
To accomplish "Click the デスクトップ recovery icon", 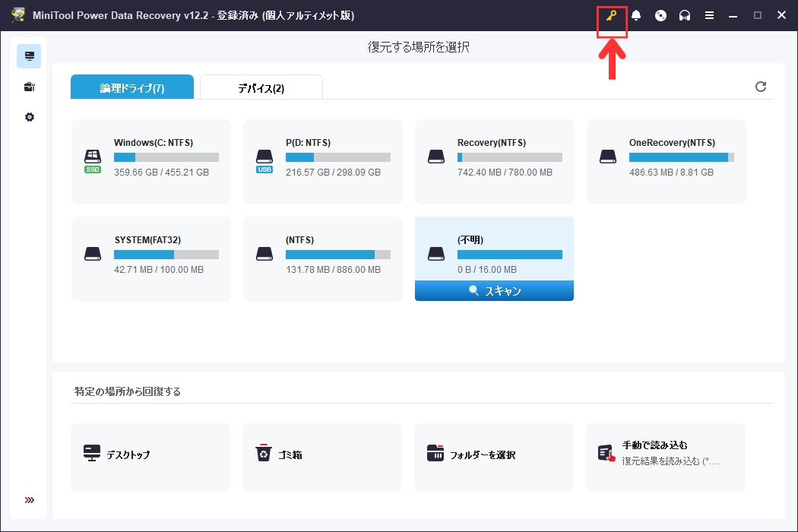I will [92, 453].
